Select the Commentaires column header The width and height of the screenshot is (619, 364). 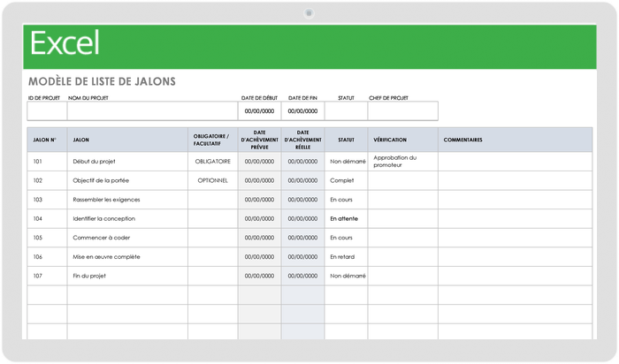point(516,140)
